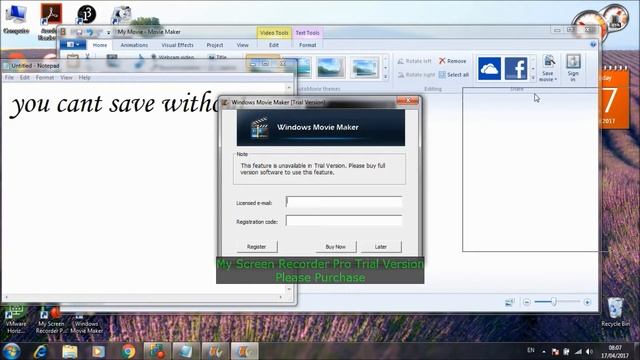Click the EN language indicator in taskbar
The image size is (640, 360).
(531, 350)
